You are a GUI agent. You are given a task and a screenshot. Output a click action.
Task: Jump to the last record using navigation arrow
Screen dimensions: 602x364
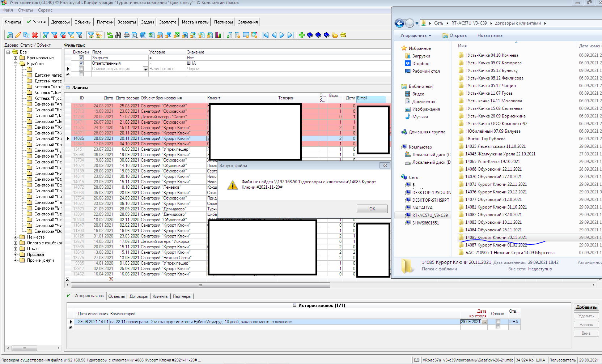291,35
